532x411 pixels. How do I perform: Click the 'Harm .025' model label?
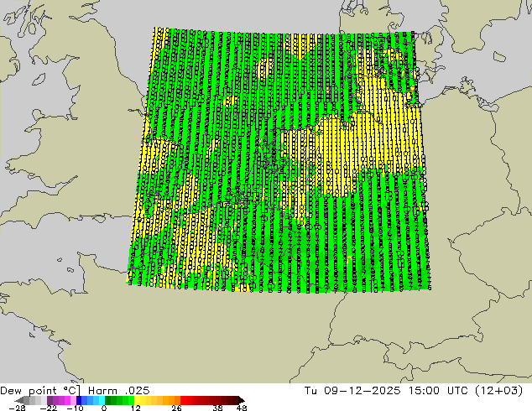tap(119, 391)
